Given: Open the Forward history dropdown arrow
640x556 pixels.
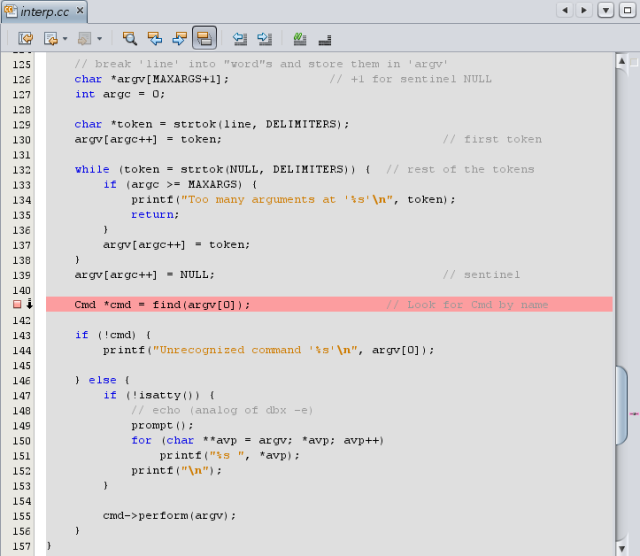Looking at the screenshot, I should pyautogui.click(x=99, y=39).
